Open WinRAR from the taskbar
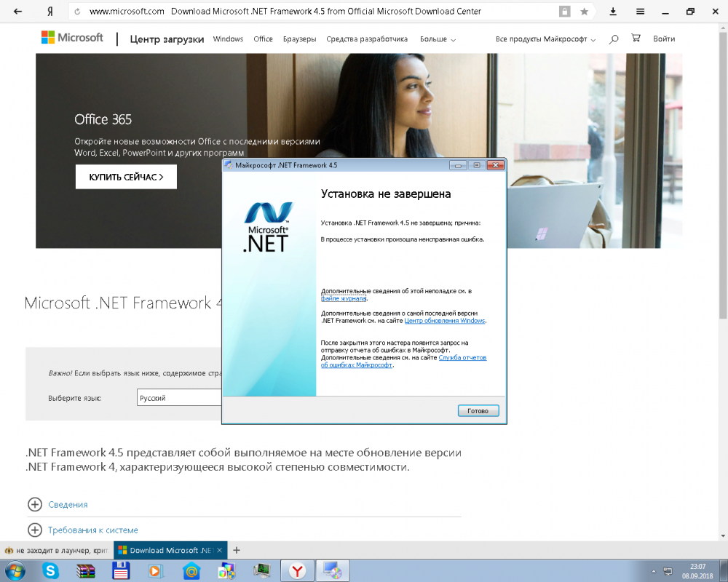Viewport: 728px width, 582px height. pyautogui.click(x=86, y=571)
